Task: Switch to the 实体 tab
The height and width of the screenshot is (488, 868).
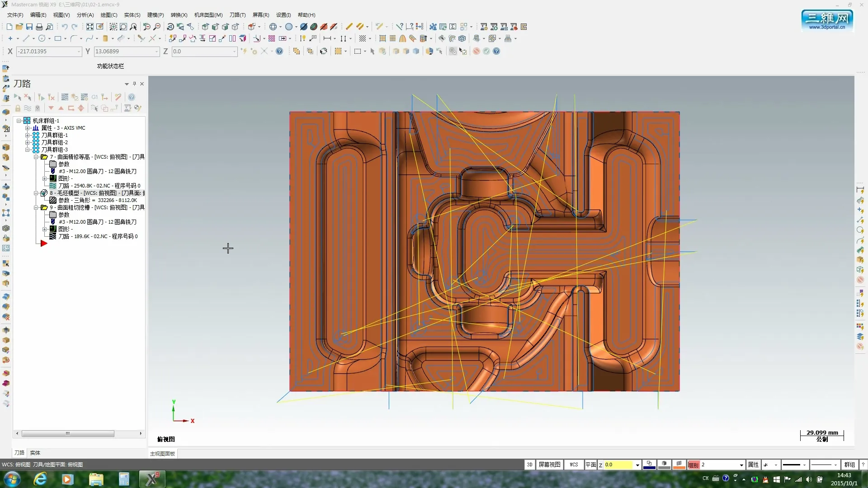Action: [x=35, y=453]
